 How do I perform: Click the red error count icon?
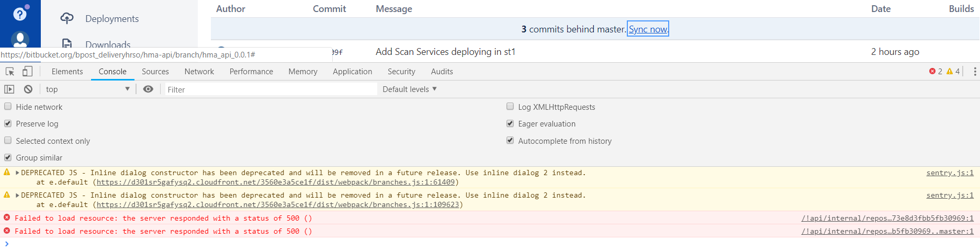tap(932, 71)
